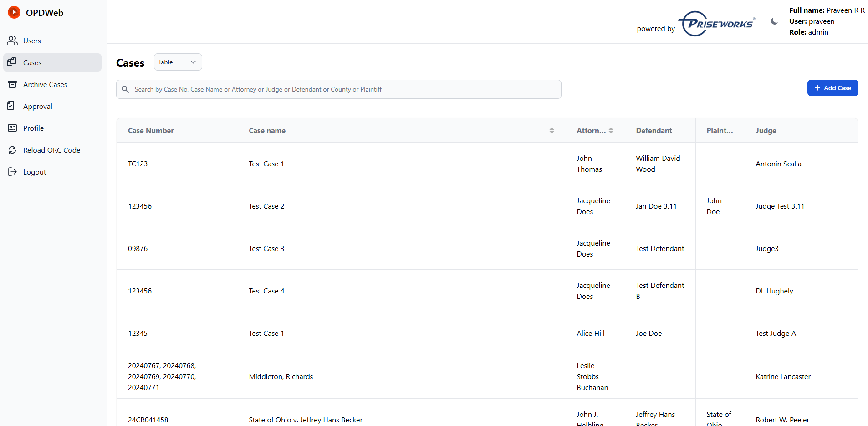Click the Priseworks logo link
The height and width of the screenshot is (426, 868).
pyautogui.click(x=717, y=24)
